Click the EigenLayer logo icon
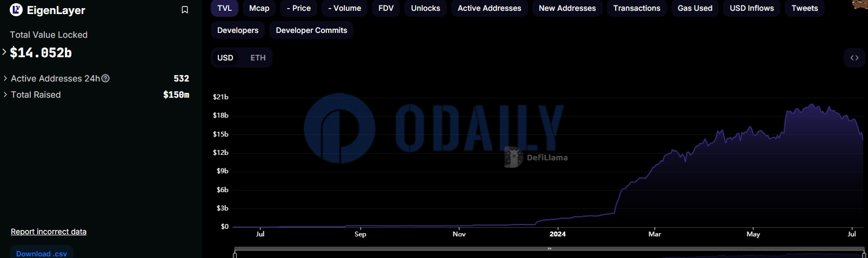 (x=16, y=9)
